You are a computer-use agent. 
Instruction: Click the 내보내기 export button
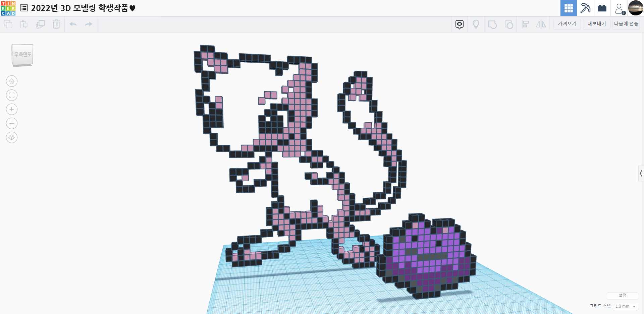click(597, 24)
